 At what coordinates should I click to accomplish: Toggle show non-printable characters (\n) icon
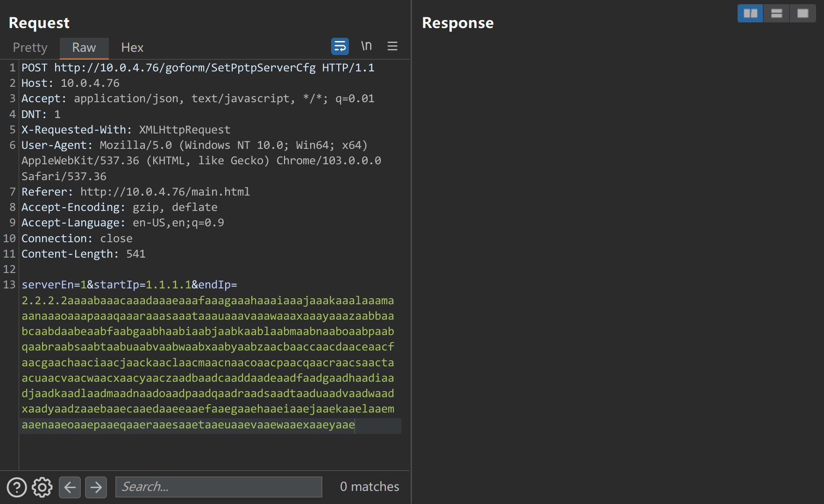tap(366, 46)
